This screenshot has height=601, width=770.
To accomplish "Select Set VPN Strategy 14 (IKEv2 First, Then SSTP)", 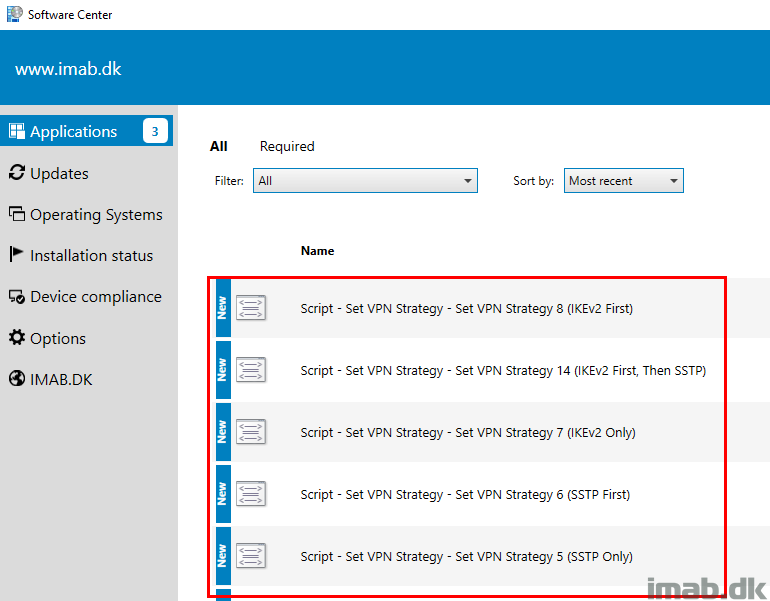I will point(503,370).
